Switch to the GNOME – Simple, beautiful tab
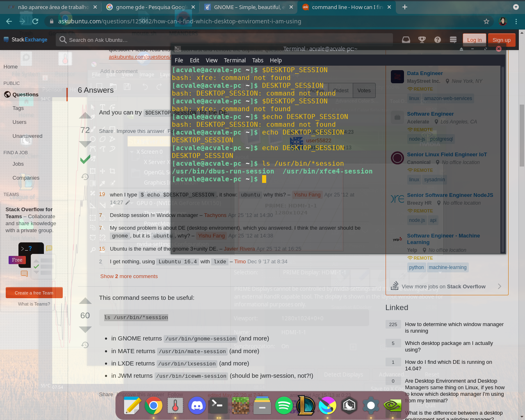 pyautogui.click(x=248, y=7)
